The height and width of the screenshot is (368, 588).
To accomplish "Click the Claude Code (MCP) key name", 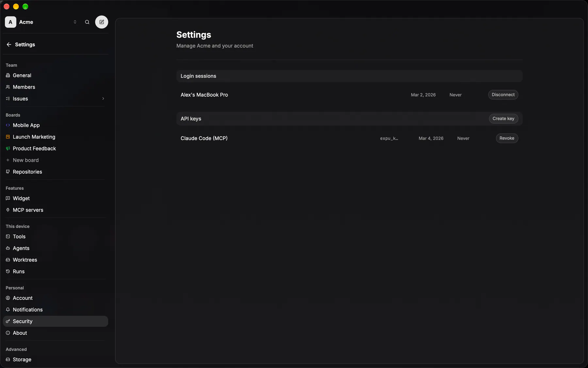I will [x=204, y=138].
